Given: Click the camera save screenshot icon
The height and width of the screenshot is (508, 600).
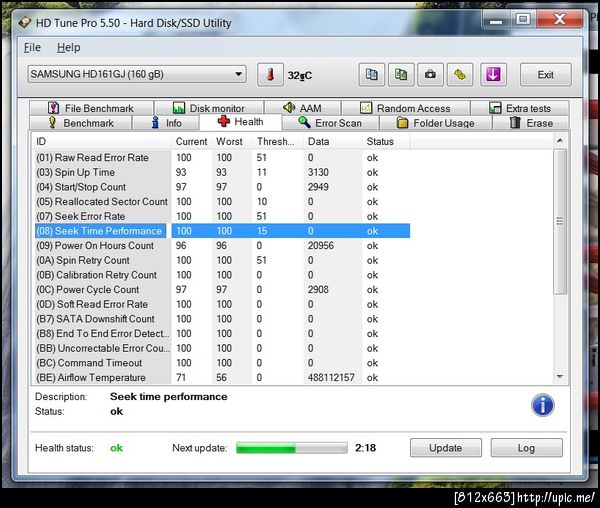Looking at the screenshot, I should point(430,75).
